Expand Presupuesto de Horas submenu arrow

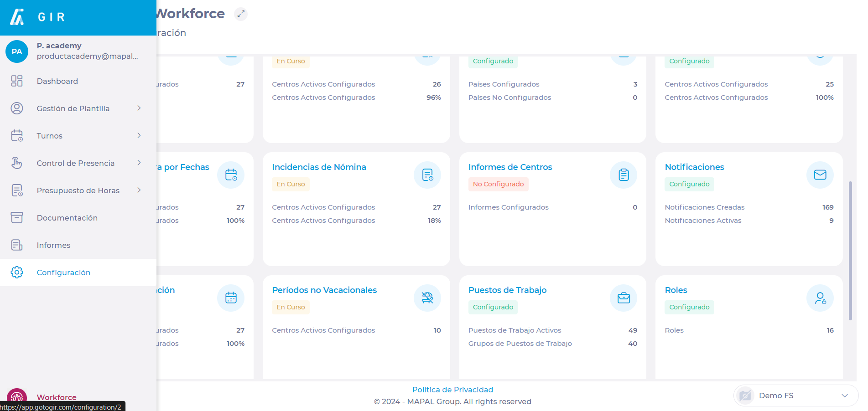[139, 190]
